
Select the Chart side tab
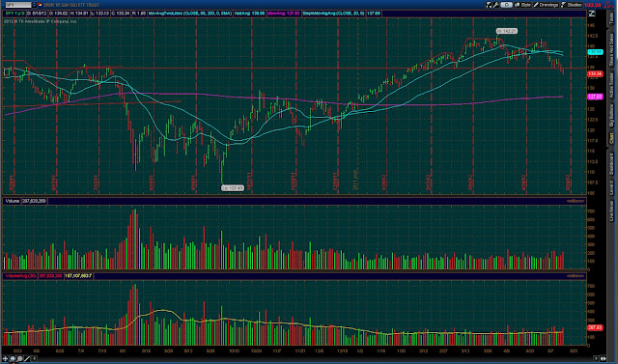611,139
